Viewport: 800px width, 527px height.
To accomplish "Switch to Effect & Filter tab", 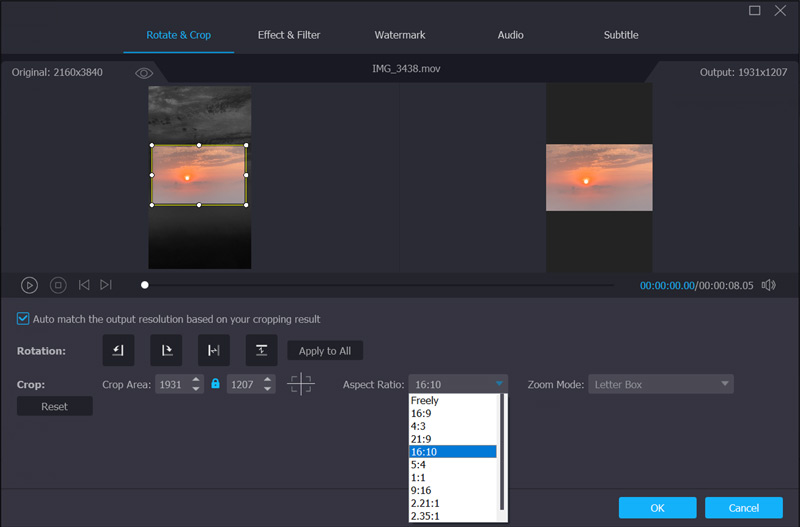I will pyautogui.click(x=289, y=35).
